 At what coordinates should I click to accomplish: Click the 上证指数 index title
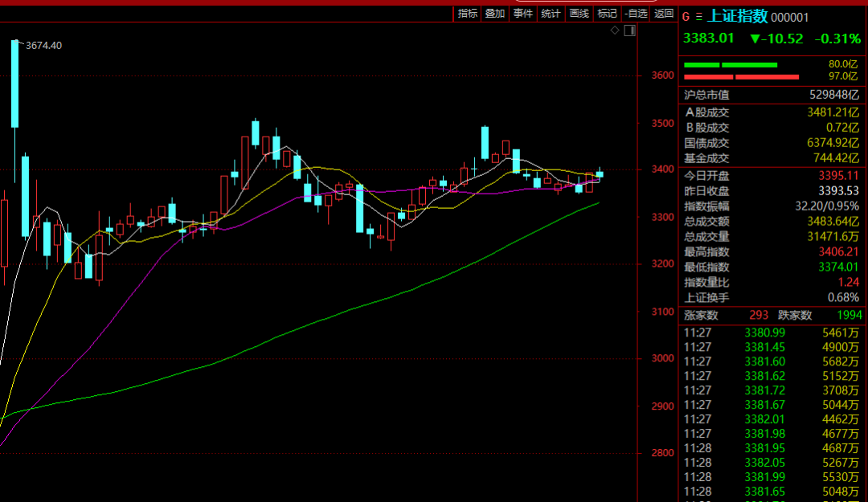(x=737, y=17)
